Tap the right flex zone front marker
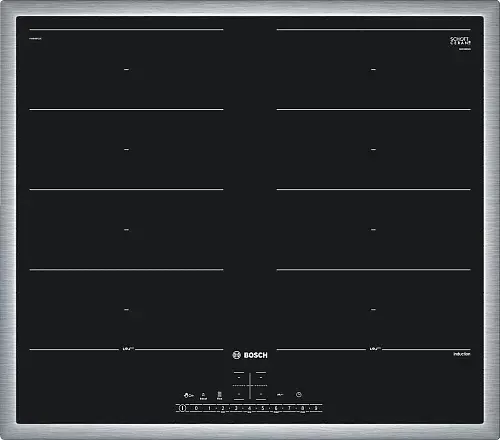500x440 pixels. pyautogui.click(x=375, y=349)
